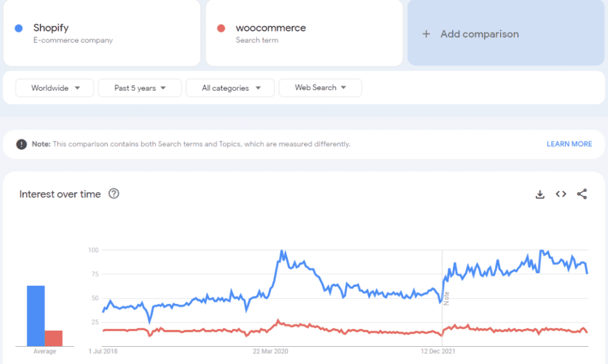Click the blue Shopify color dot

point(19,28)
